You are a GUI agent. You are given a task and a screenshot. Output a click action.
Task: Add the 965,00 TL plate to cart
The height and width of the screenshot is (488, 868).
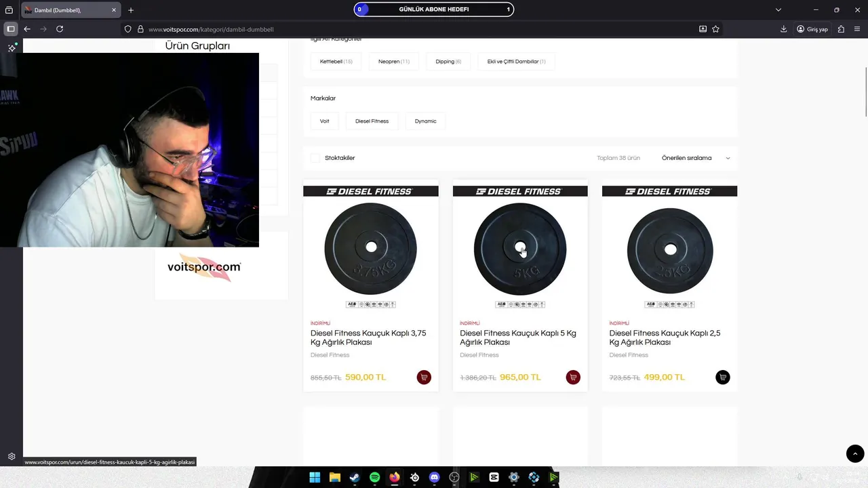[573, 378]
